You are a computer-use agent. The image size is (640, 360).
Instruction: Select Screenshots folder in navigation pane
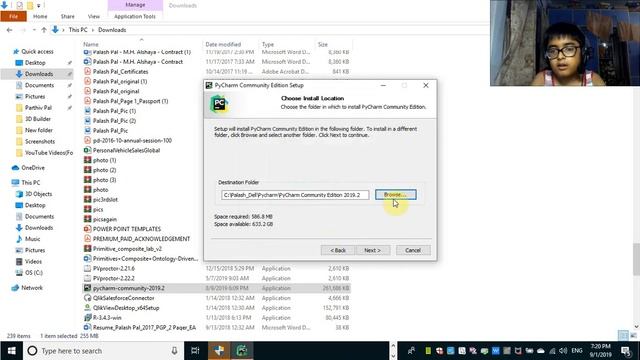[x=40, y=141]
